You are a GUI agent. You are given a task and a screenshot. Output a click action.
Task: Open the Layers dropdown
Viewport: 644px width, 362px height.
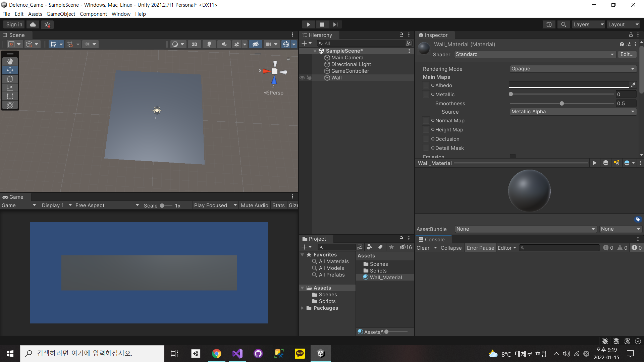click(588, 24)
